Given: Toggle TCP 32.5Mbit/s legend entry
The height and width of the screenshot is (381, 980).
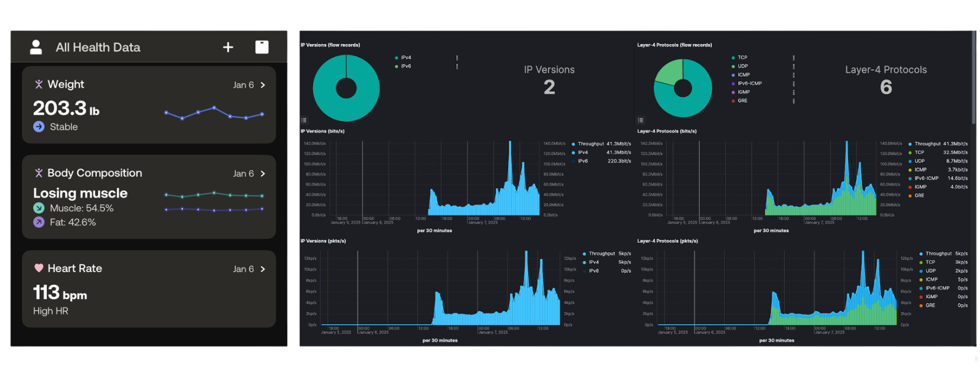Looking at the screenshot, I should 938,153.
